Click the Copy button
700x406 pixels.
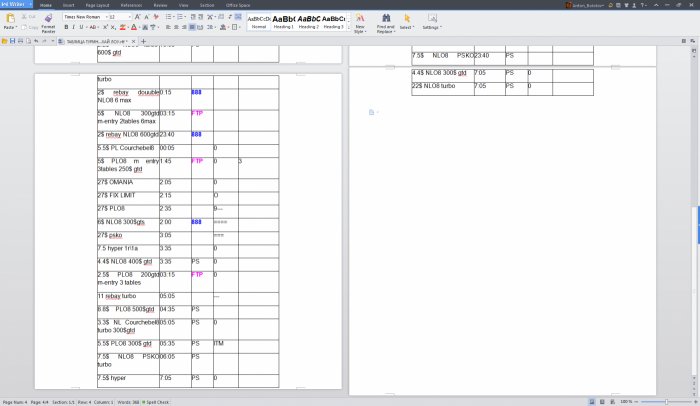29,27
